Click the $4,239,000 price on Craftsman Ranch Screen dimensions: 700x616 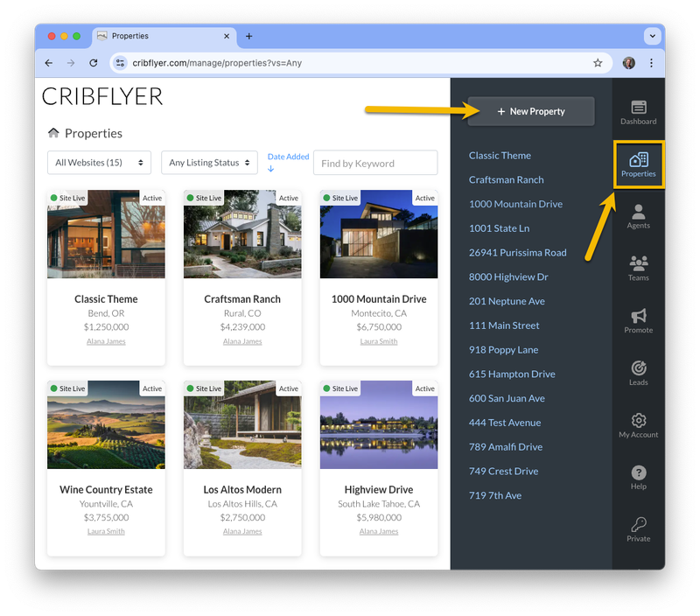[242, 327]
